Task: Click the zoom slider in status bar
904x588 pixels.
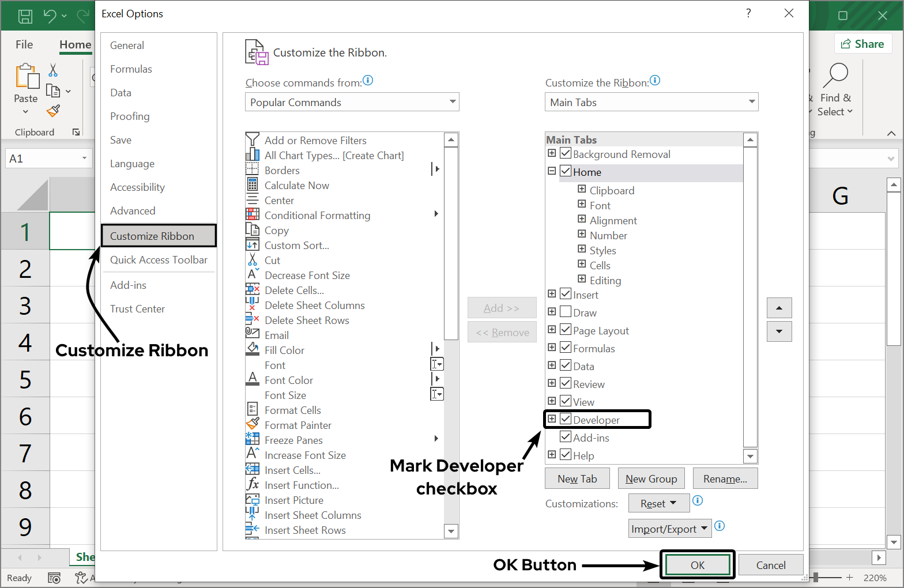Action: [x=816, y=577]
